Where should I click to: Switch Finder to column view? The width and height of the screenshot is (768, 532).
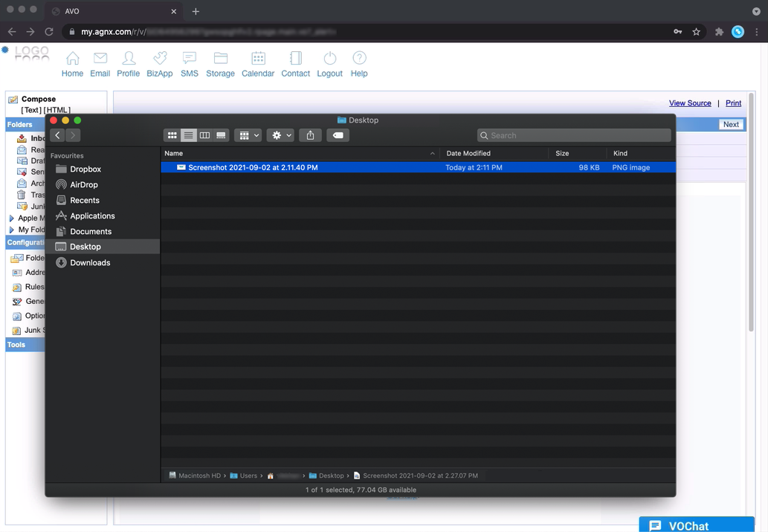pyautogui.click(x=204, y=135)
